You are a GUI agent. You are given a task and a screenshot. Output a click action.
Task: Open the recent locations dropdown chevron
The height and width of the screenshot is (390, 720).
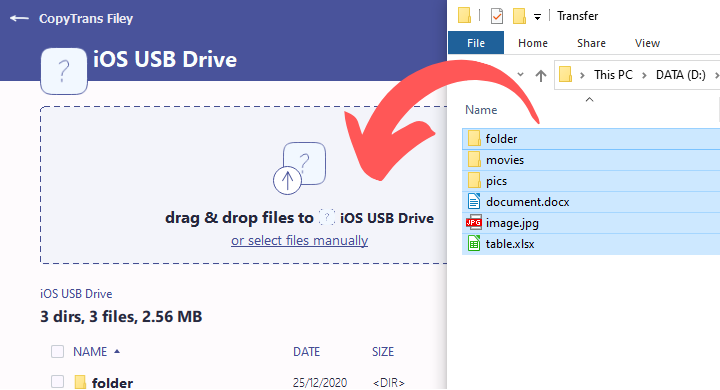[520, 74]
